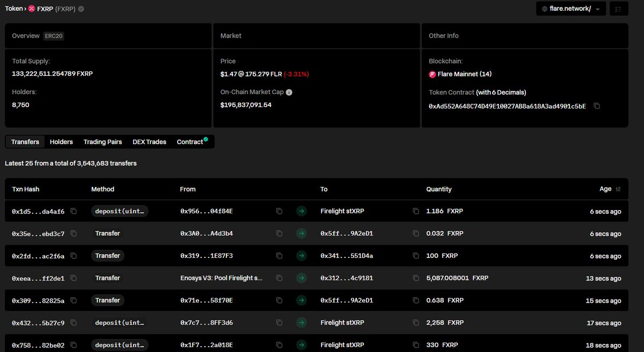Go to the Token breadcrumb link
Image resolution: width=644 pixels, height=352 pixels.
click(x=13, y=9)
